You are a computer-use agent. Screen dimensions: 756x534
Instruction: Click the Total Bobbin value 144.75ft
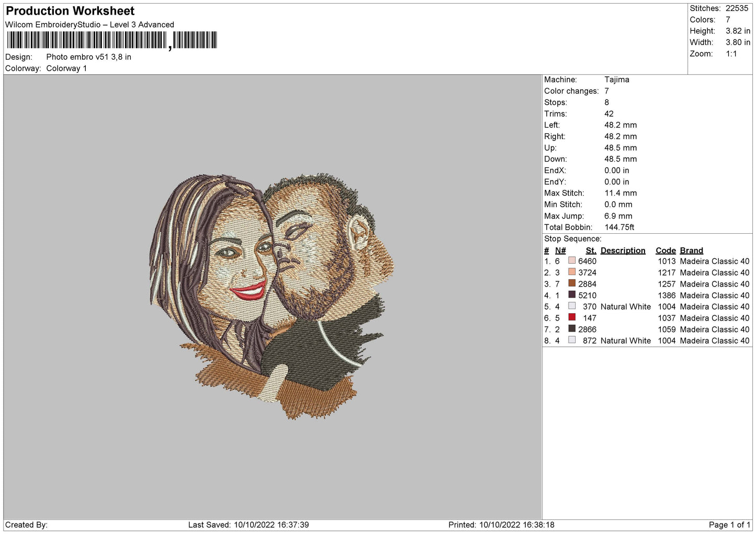pyautogui.click(x=619, y=228)
